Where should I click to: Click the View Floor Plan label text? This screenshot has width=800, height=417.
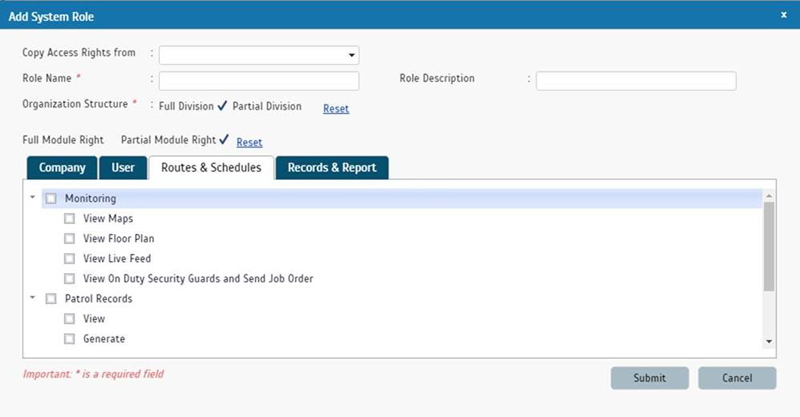pyautogui.click(x=119, y=238)
